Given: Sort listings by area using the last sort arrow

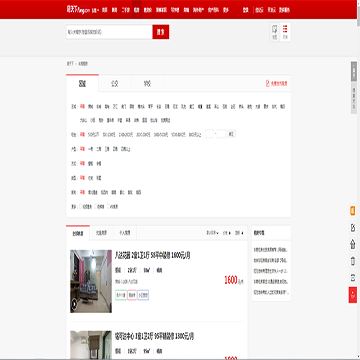Looking at the screenshot, I should (239, 233).
